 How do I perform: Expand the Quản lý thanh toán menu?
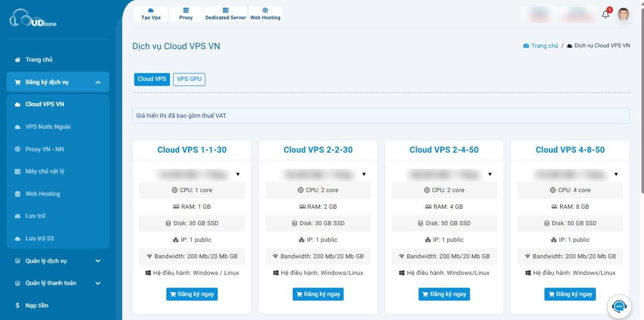click(58, 283)
